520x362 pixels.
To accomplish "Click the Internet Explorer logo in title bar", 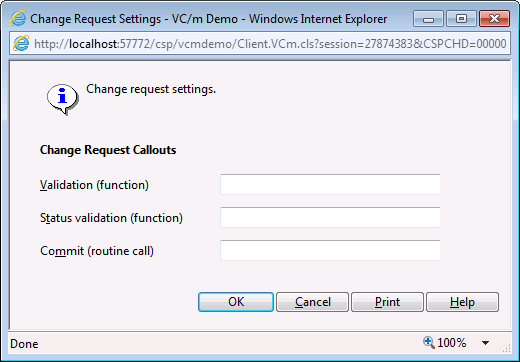I will tap(18, 18).
